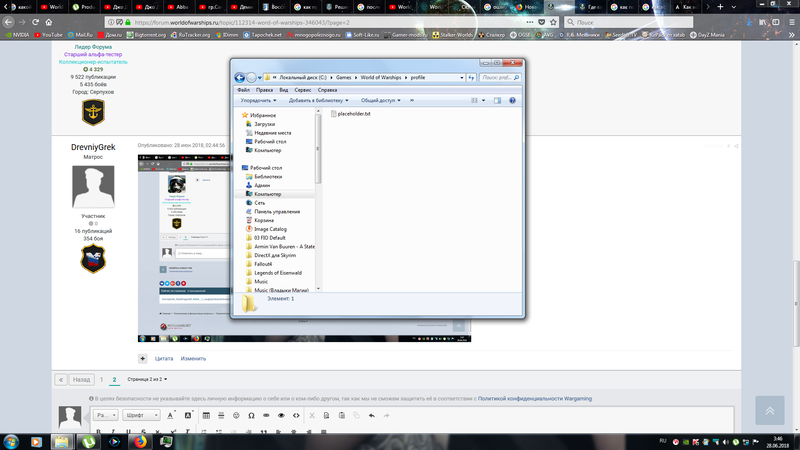Open the Упорядочить dropdown menu
The width and height of the screenshot is (800, 450).
[260, 100]
